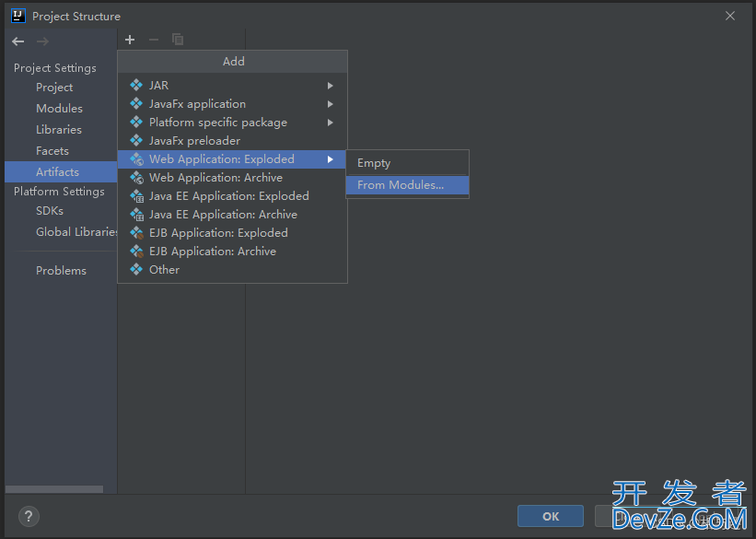Click the minus icon to remove an artifact
Viewport: 756px width, 539px height.
(x=154, y=40)
